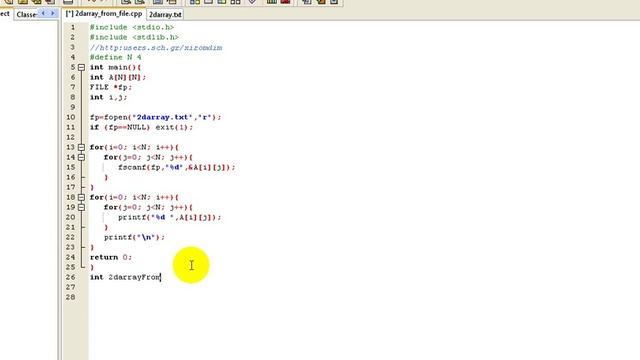Click the printf("%d ",A[i][j]) line
640x360 pixels.
(x=170, y=218)
